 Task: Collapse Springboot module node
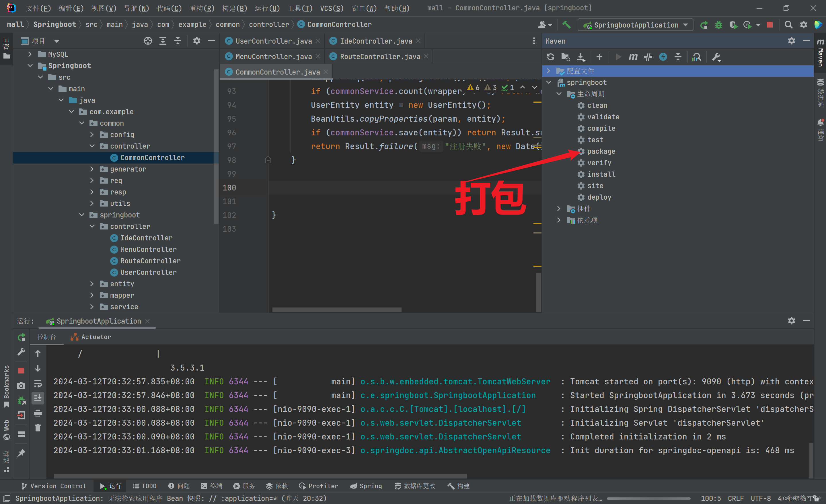(x=30, y=65)
